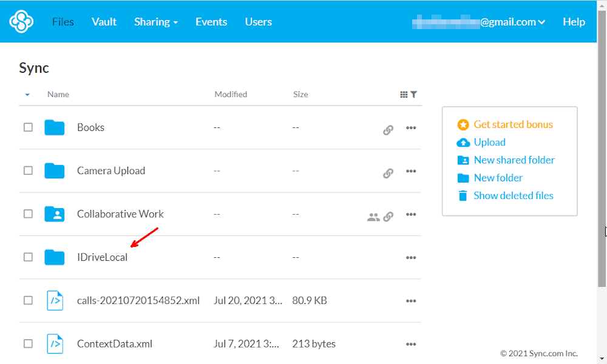Open the Camera Upload more options menu
Viewport: 607px width, 364px height.
411,171
